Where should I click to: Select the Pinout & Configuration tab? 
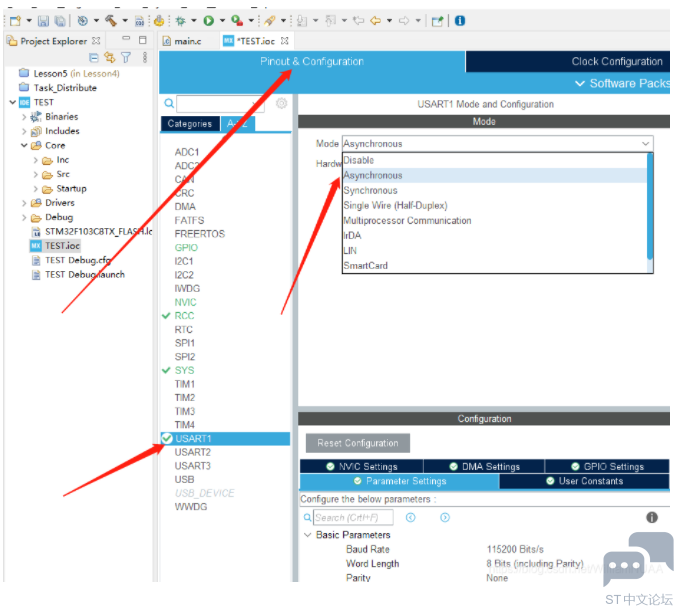pos(312,61)
